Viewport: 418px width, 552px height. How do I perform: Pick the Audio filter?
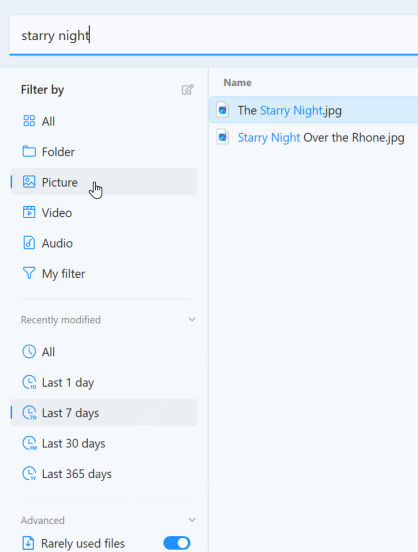tap(104, 243)
